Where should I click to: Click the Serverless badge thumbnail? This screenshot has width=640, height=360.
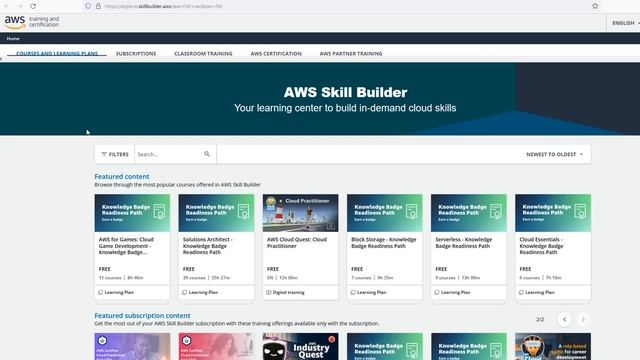pyautogui.click(x=469, y=213)
